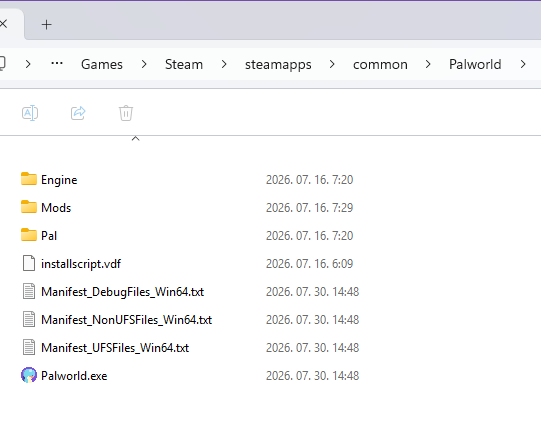Select Manifest_UFSFiles_Win64.txt file name
This screenshot has width=541, height=442.
click(115, 348)
